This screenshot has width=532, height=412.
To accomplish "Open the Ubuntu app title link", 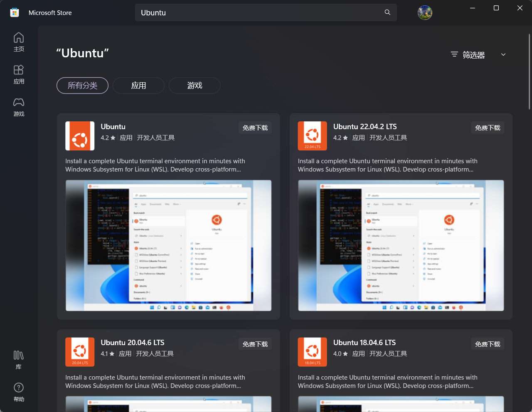I will coord(113,127).
